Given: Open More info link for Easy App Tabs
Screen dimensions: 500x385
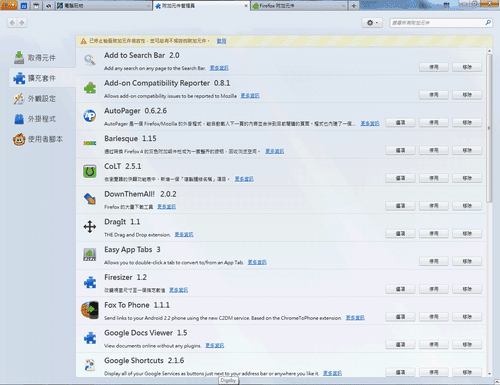Looking at the screenshot, I should (x=257, y=262).
